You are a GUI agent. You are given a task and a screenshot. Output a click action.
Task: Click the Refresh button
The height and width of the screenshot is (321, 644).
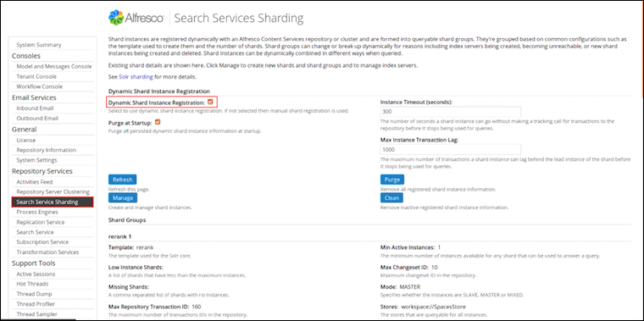coord(122,180)
